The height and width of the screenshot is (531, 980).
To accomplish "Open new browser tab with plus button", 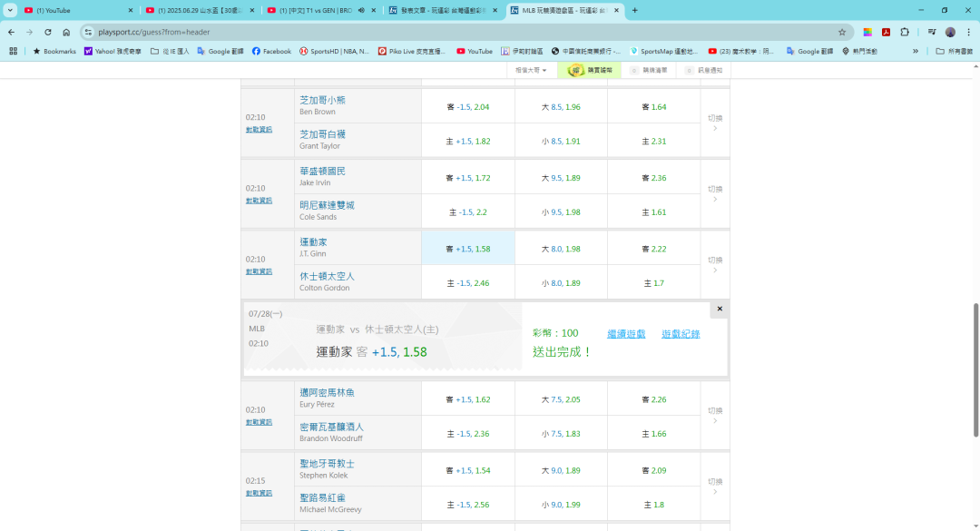I will [634, 10].
